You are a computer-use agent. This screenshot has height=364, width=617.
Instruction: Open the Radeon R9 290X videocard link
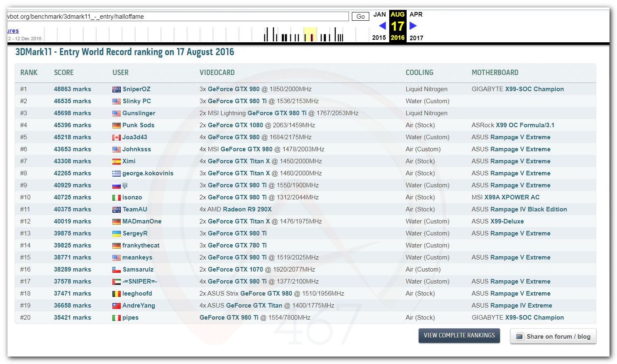[x=248, y=209]
